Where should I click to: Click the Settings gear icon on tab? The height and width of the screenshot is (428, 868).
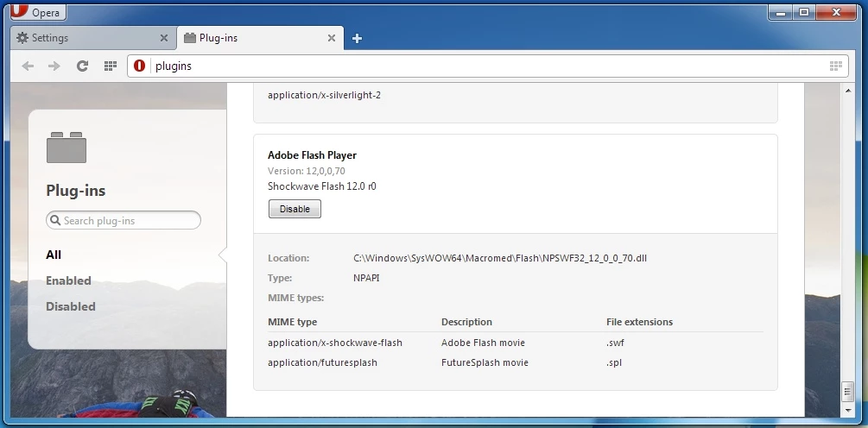(22, 38)
